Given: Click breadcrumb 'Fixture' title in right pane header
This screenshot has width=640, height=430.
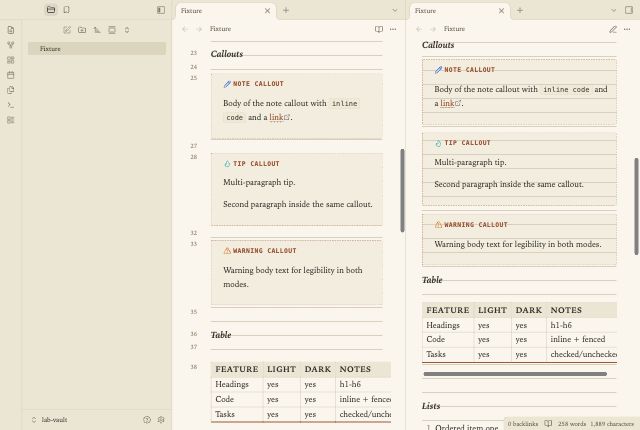Looking at the screenshot, I should tap(454, 29).
